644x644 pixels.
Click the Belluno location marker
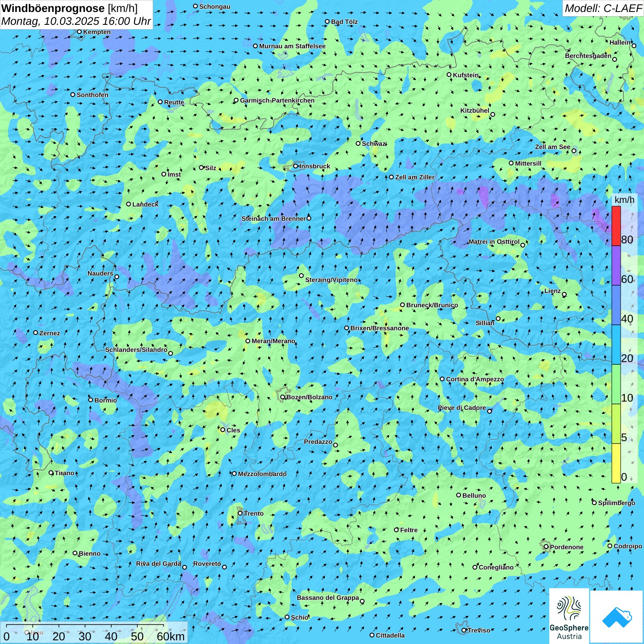(459, 495)
